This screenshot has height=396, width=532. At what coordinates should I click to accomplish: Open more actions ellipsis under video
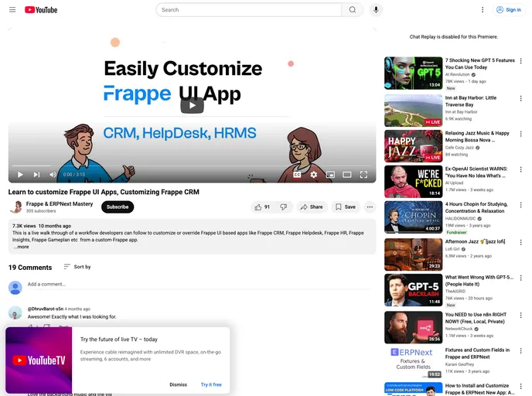pos(370,207)
